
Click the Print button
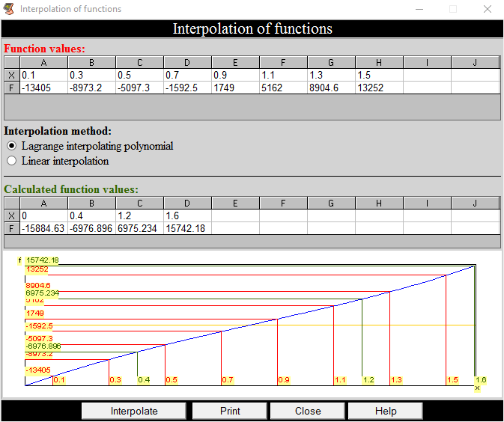[x=230, y=411]
